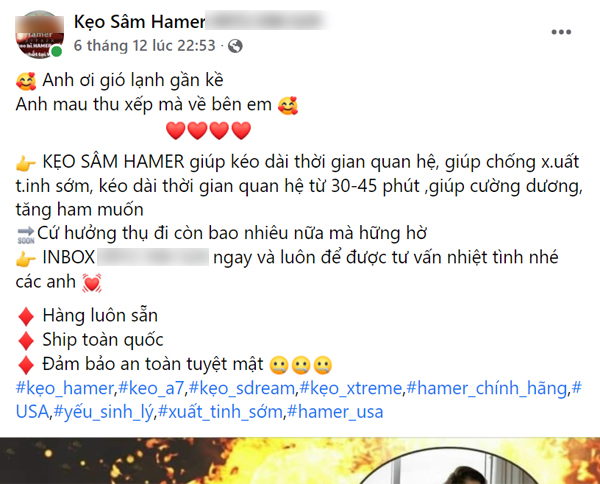
Task: Click the SOON arrow emoji
Action: point(26,235)
